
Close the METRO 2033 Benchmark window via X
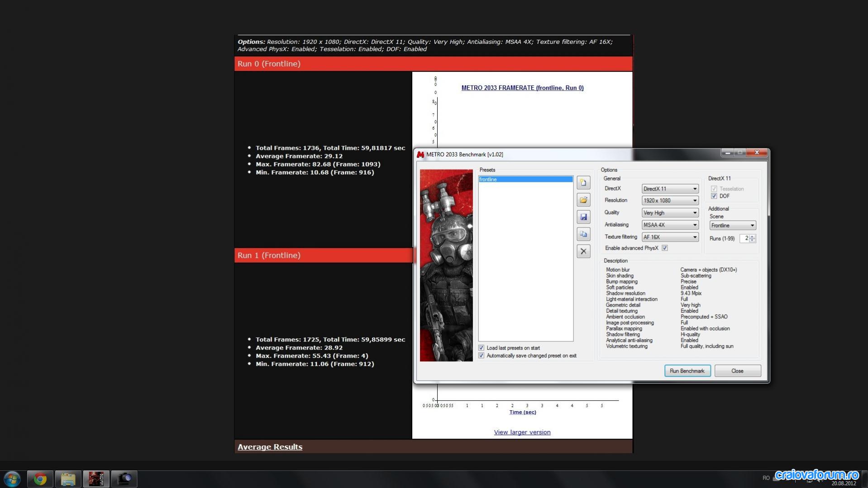pos(756,153)
